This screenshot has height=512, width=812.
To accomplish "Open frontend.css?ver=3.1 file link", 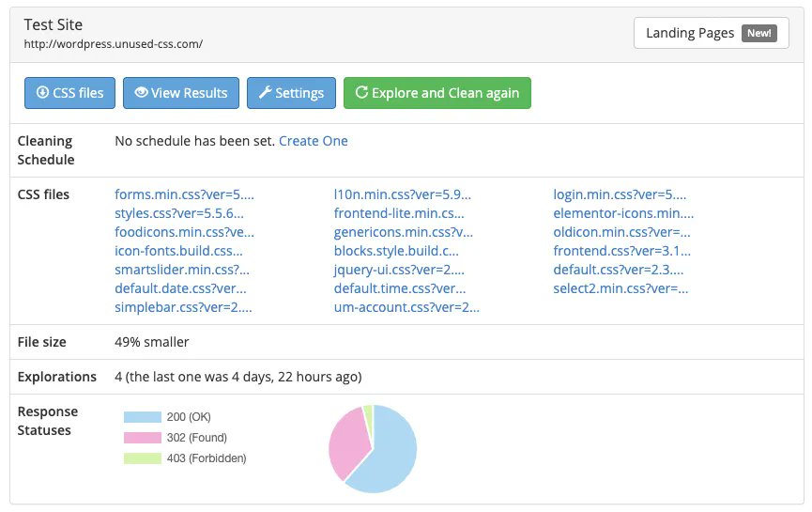I will (x=622, y=251).
